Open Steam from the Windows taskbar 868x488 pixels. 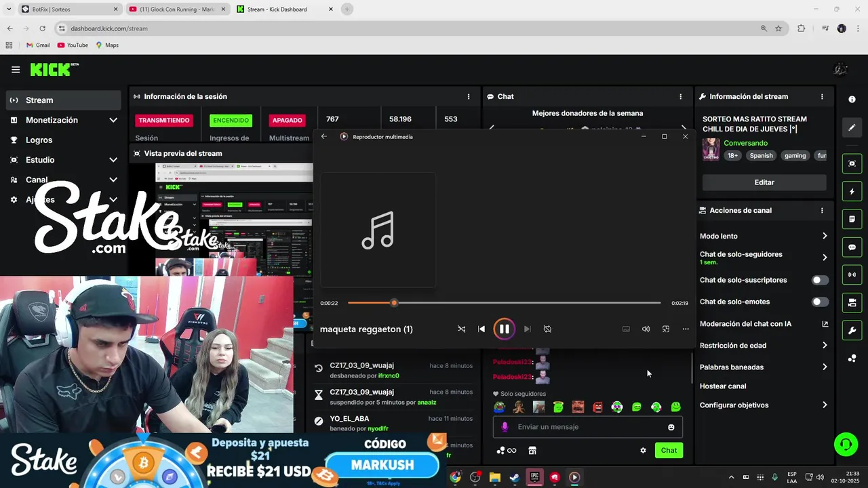(515, 477)
